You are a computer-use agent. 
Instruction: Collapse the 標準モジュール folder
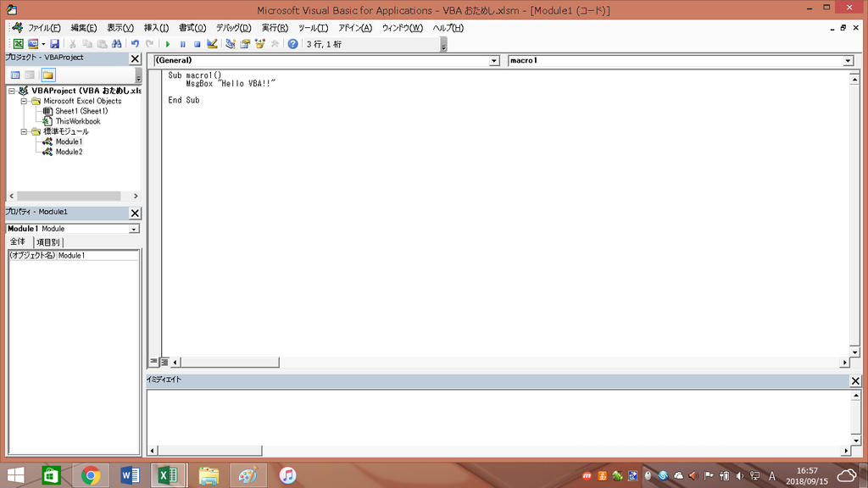pyautogui.click(x=24, y=131)
